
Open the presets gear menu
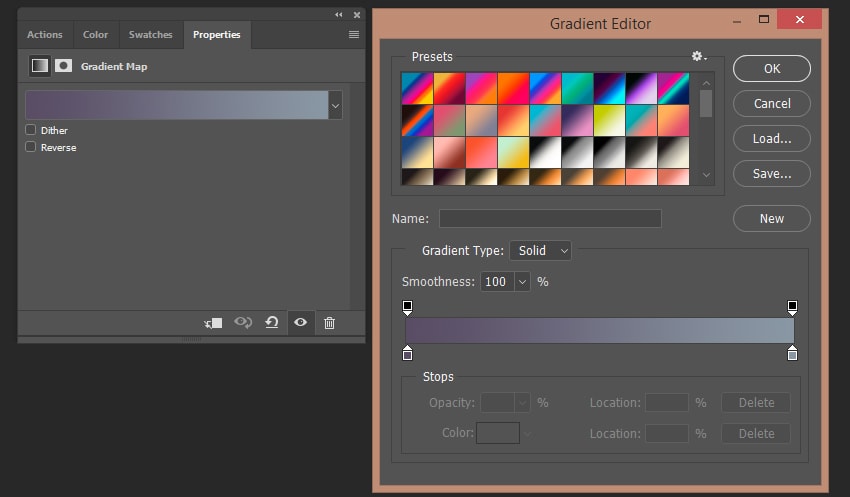(x=699, y=57)
